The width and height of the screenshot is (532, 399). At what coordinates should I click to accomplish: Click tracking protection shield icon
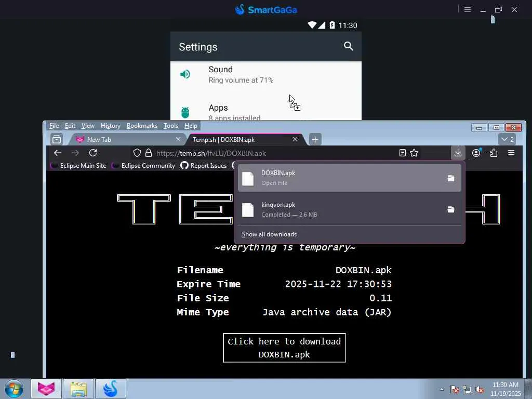pyautogui.click(x=137, y=153)
